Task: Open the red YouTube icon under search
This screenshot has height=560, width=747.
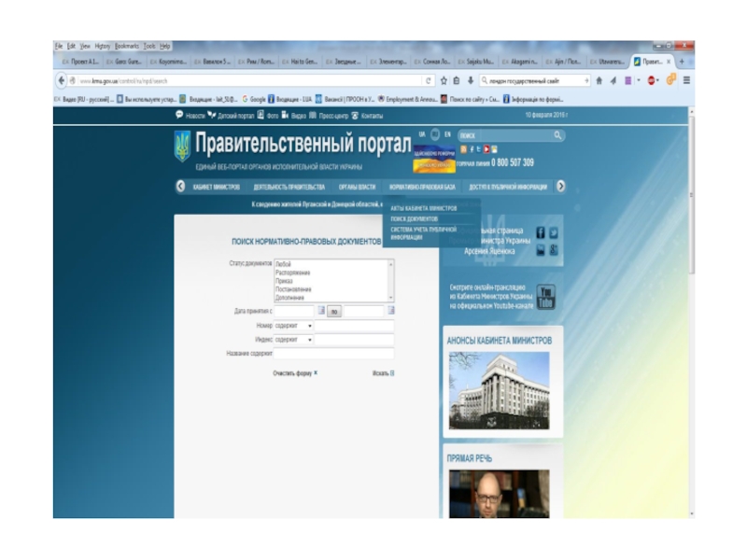Action: [486, 149]
